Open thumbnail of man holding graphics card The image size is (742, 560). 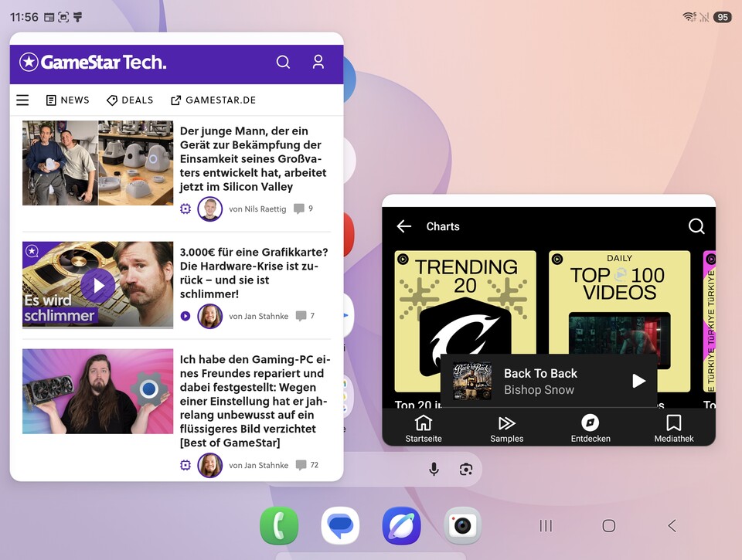pos(98,391)
